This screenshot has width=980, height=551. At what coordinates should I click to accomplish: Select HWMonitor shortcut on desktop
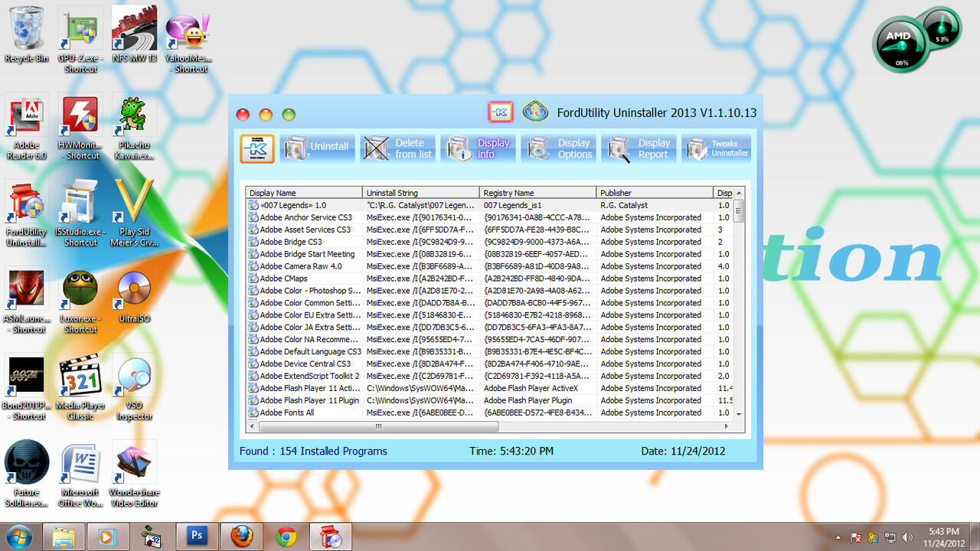pos(80,128)
